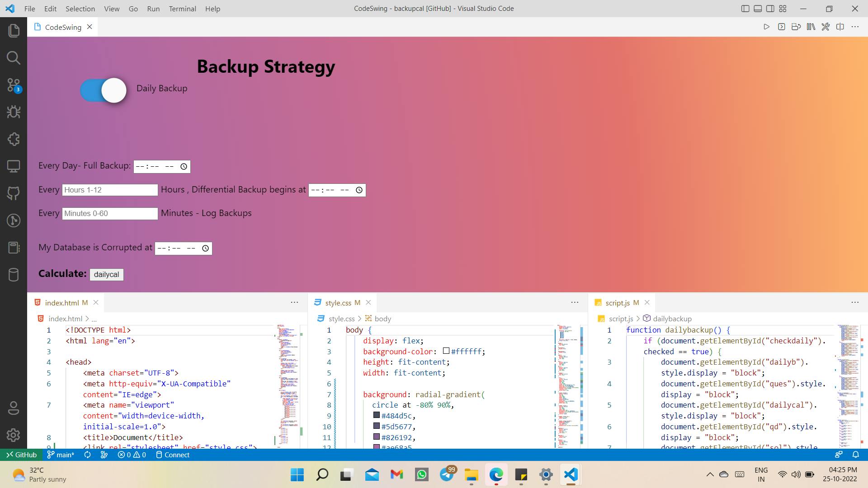The width and height of the screenshot is (868, 488).
Task: Click the dailycal button
Action: [x=106, y=275]
